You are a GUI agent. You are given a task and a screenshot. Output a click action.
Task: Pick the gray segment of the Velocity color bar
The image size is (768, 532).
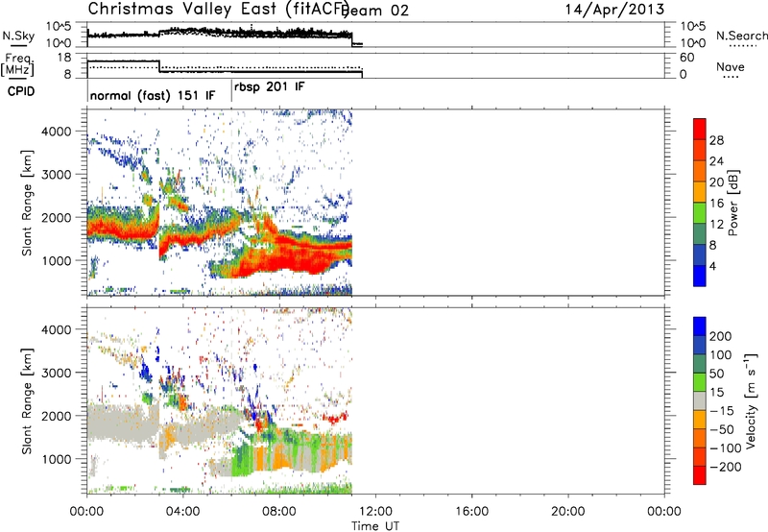[x=700, y=400]
